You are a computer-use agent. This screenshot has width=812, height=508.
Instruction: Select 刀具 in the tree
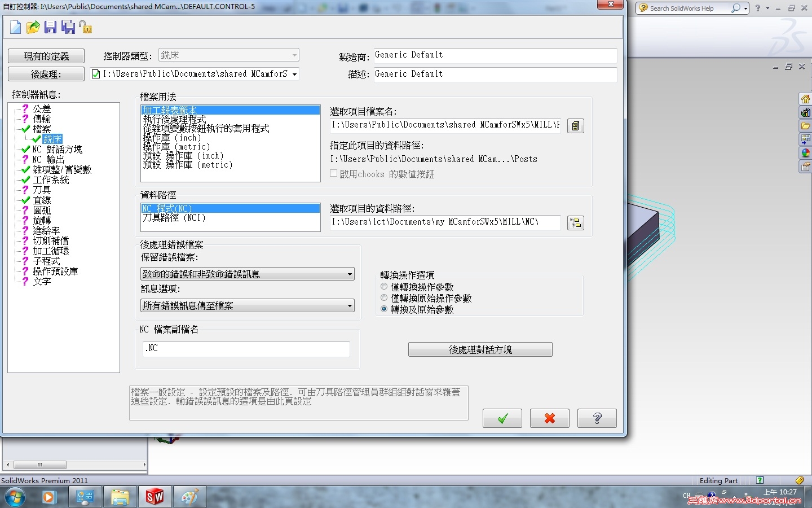[x=42, y=190]
